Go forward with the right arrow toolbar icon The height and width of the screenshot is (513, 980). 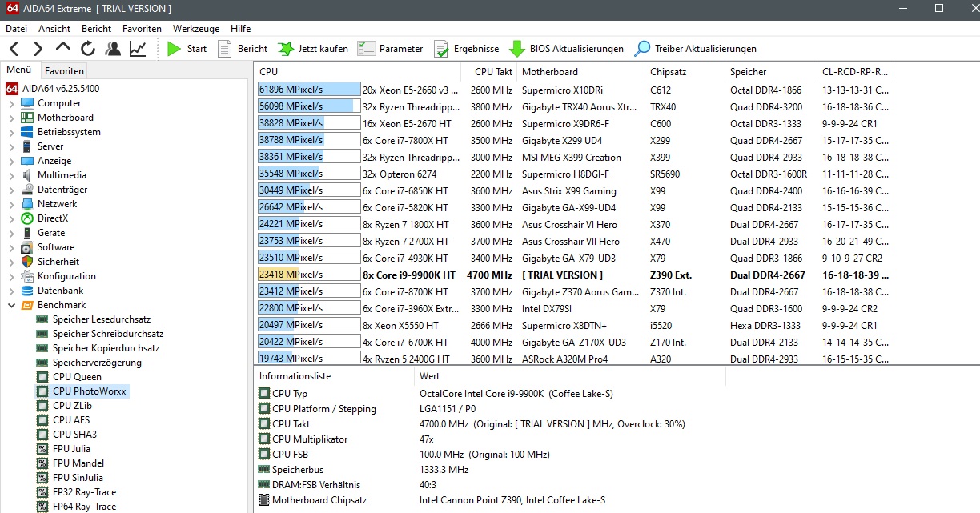38,49
